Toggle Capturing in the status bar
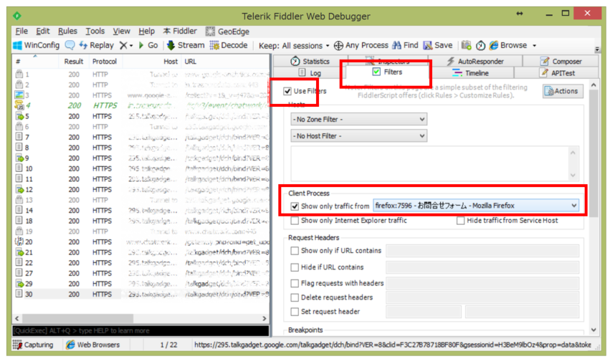The height and width of the screenshot is (364, 615). click(x=33, y=345)
